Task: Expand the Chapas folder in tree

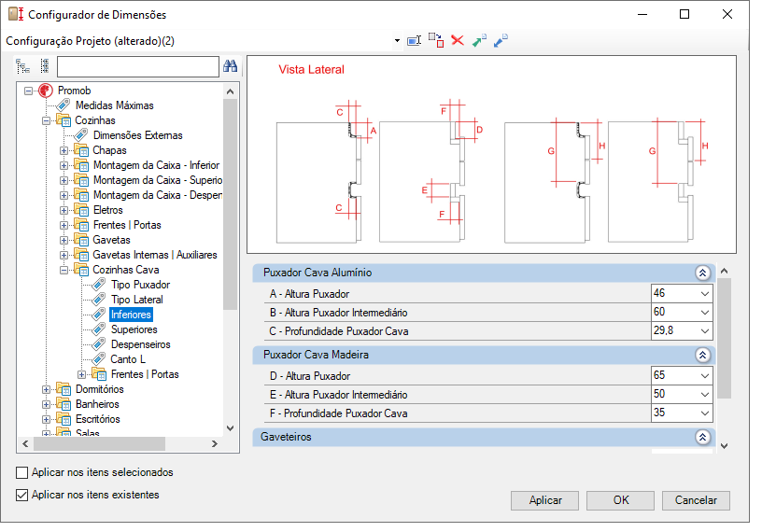Action: tap(63, 150)
